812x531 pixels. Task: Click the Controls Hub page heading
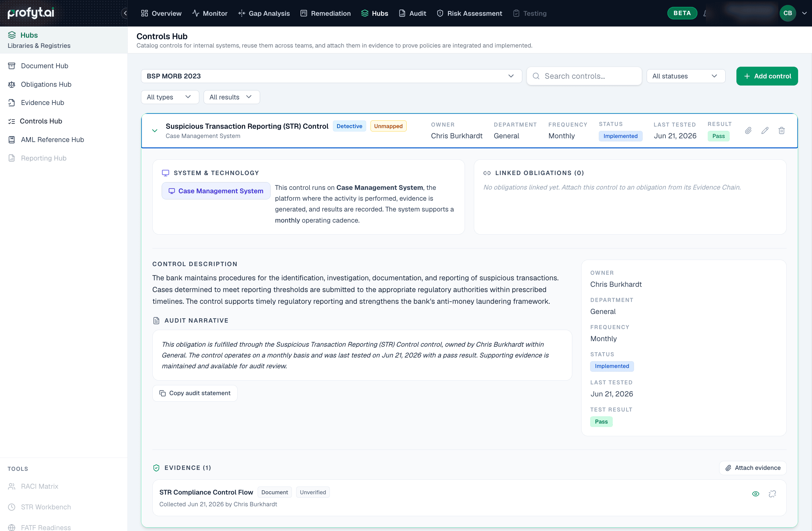pos(162,36)
